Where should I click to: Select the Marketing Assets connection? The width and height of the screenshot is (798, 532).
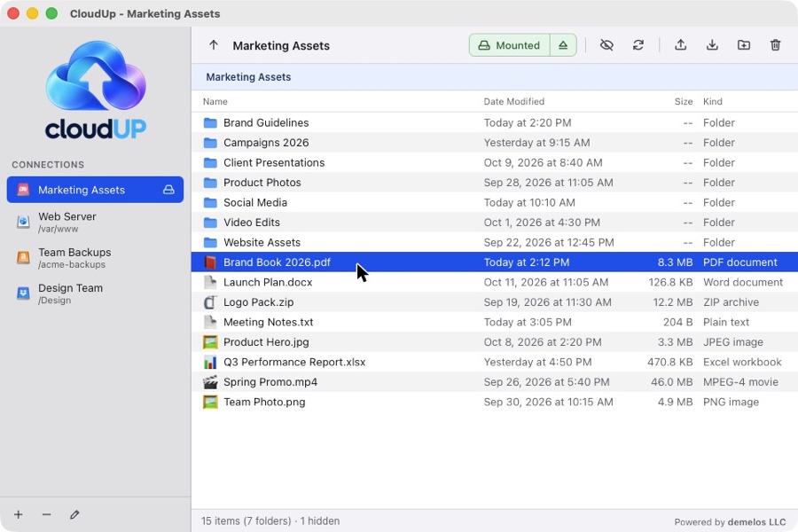[x=95, y=190]
